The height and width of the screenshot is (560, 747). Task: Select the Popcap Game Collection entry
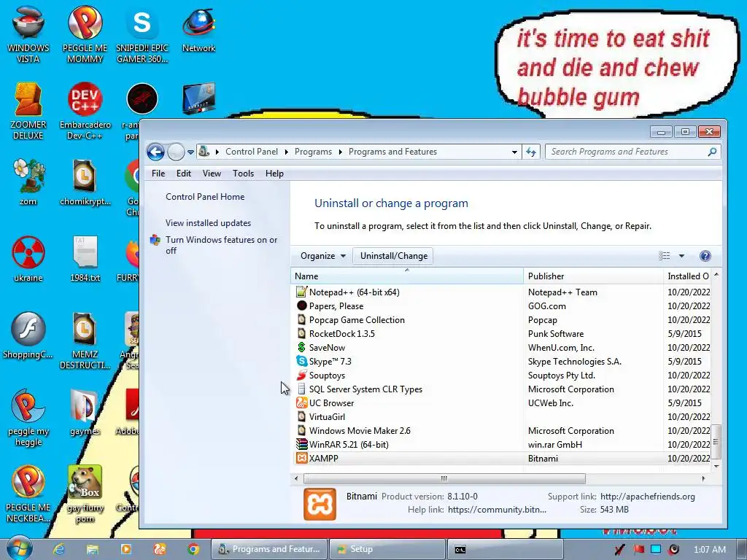tap(502, 319)
